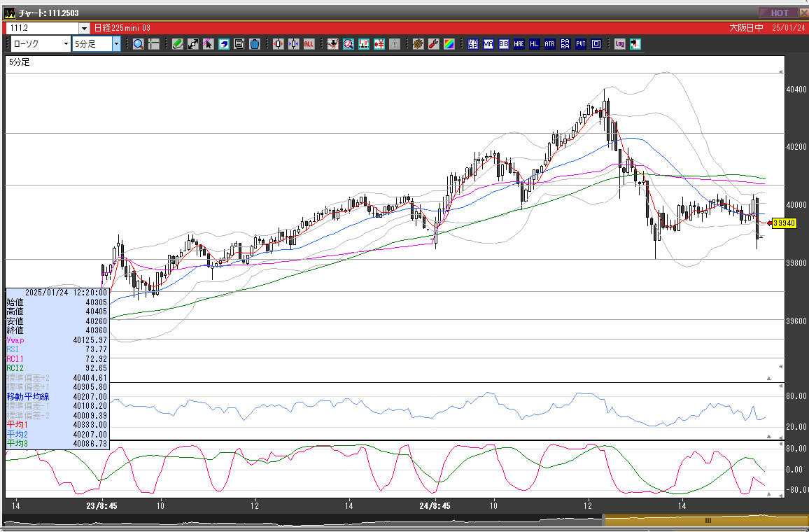The height and width of the screenshot is (532, 809).
Task: Click the HL indicator toolbar item
Action: tap(534, 44)
